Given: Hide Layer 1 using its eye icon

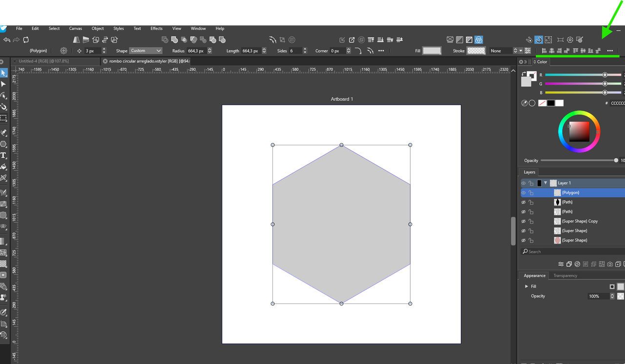Looking at the screenshot, I should point(523,183).
